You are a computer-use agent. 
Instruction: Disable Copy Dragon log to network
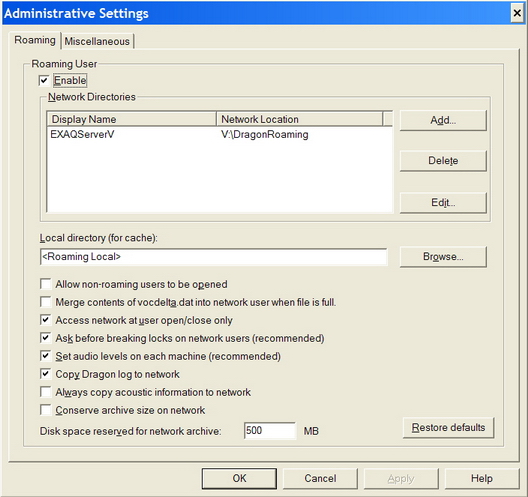[45, 374]
